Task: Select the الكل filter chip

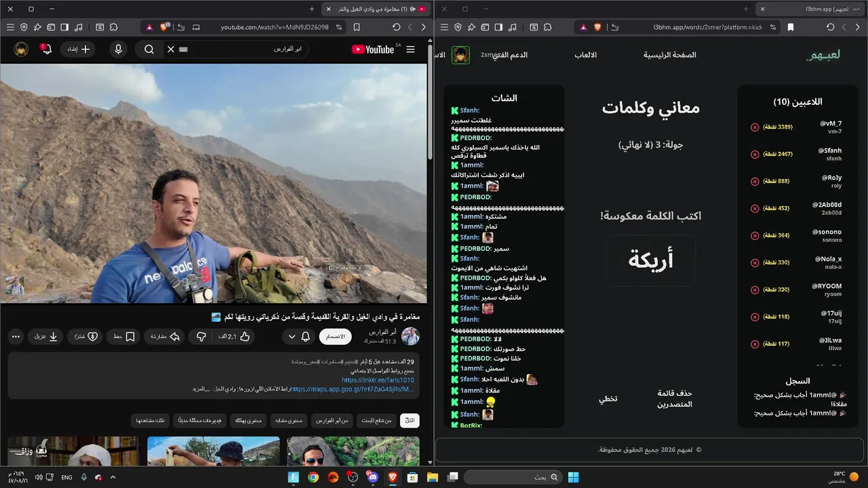Action: [x=410, y=421]
